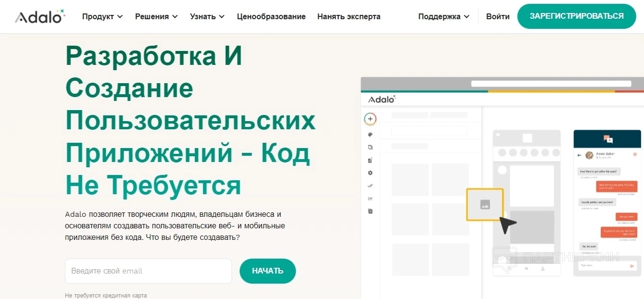Focus the Введите свой email field
The image size is (644, 299).
pos(148,271)
